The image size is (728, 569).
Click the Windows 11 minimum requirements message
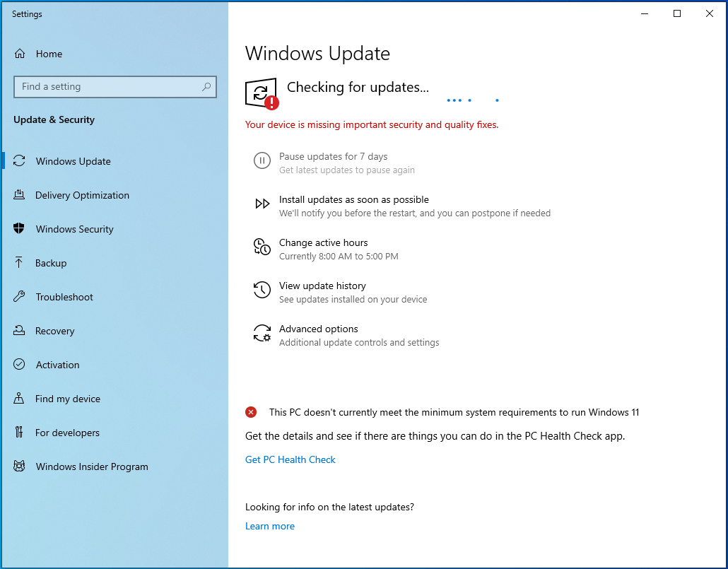click(454, 413)
